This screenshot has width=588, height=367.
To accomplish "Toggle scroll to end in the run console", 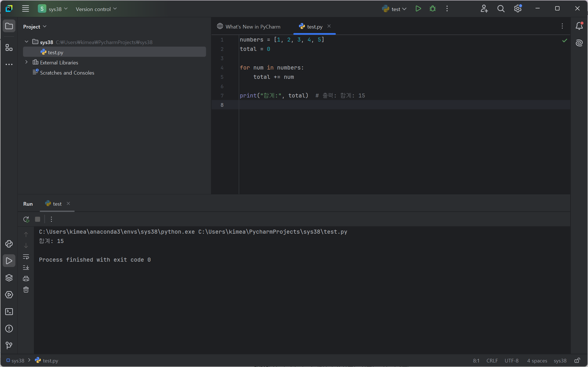I will [x=26, y=267].
